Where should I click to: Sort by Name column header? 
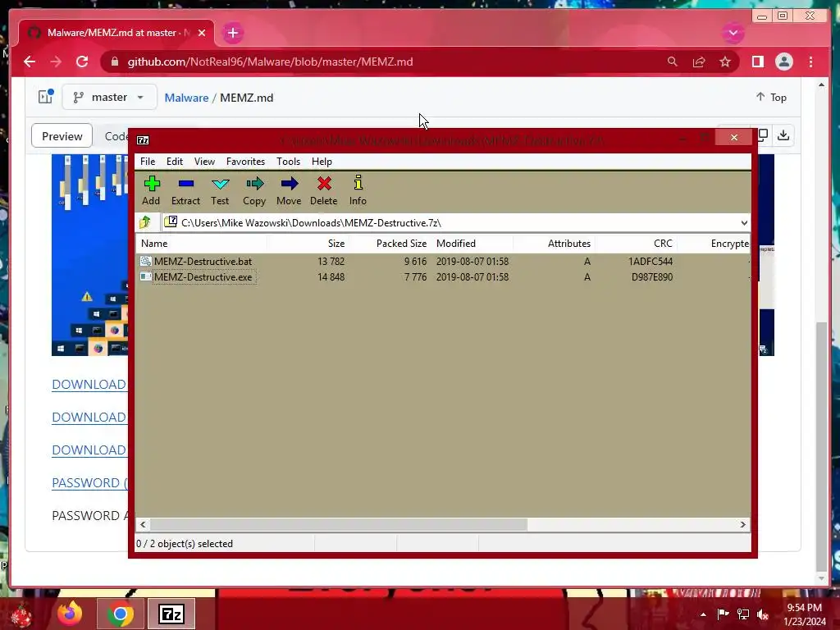202,243
